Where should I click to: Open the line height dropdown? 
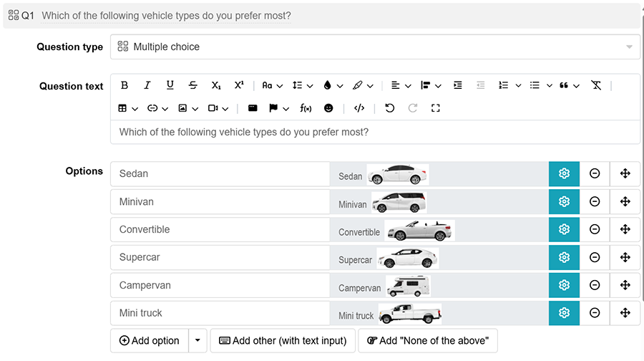pos(303,85)
